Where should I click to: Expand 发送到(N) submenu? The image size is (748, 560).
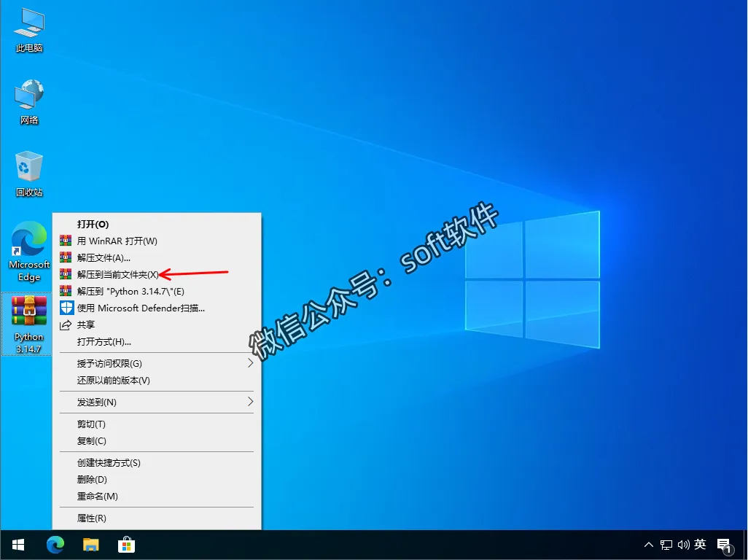[x=157, y=402]
